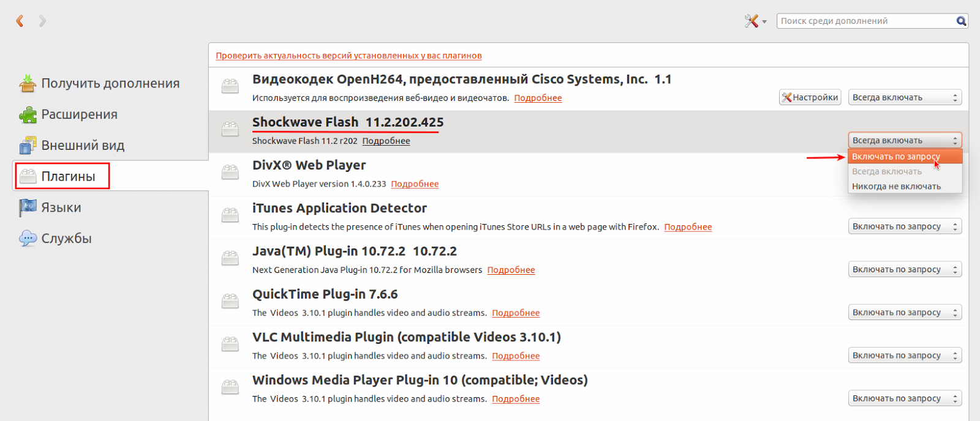Click the search magnifier icon
Image resolution: width=980 pixels, height=421 pixels.
pyautogui.click(x=962, y=21)
